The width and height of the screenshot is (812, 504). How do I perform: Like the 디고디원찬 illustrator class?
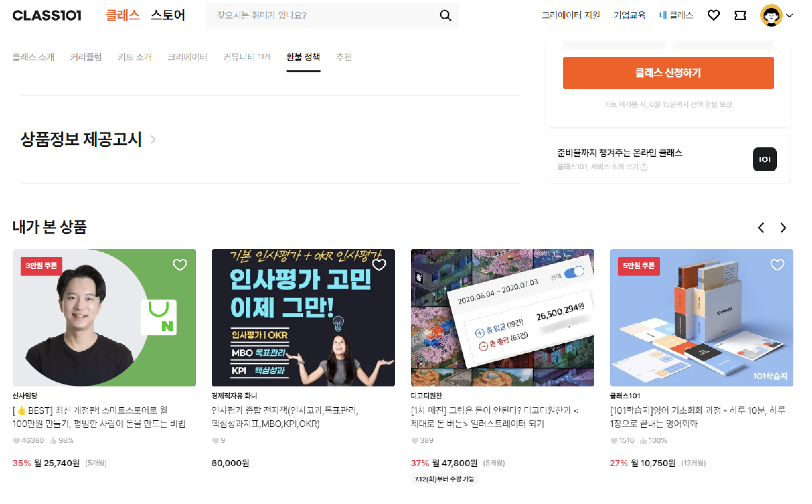[x=578, y=265]
